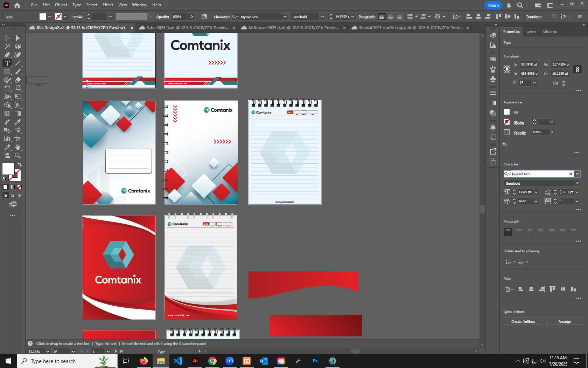The width and height of the screenshot is (588, 368).
Task: Click Stroke swatch in Appearance section
Action: (507, 122)
